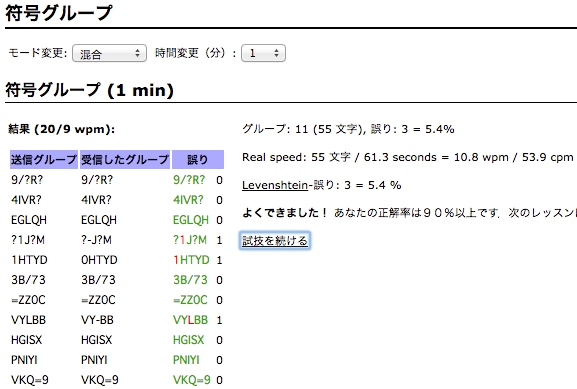Image resolution: width=577 pixels, height=389 pixels.
Task: Click the Real speed statistics line
Action: point(407,158)
